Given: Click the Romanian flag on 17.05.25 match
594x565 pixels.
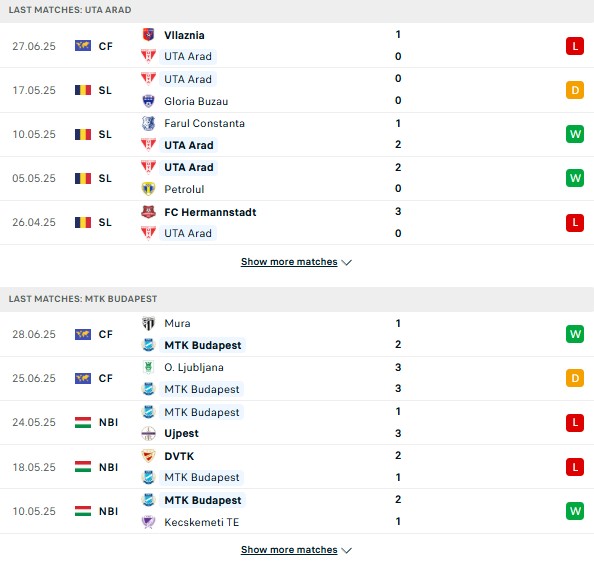Looking at the screenshot, I should (83, 90).
